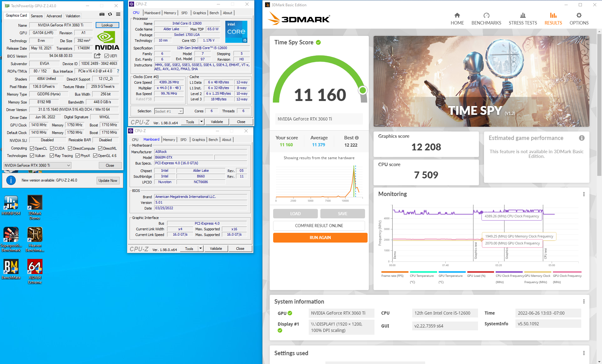Click CPU Clock Frequency legend swatch

pyautogui.click(x=509, y=272)
